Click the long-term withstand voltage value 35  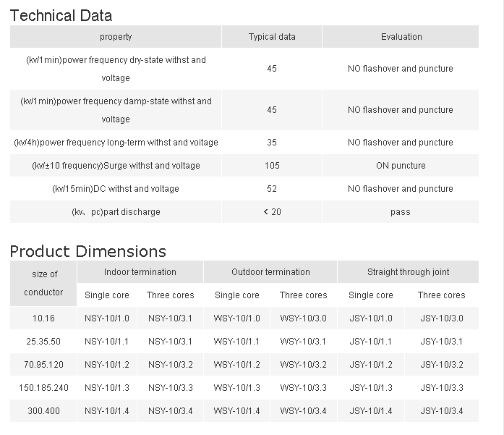pos(272,143)
